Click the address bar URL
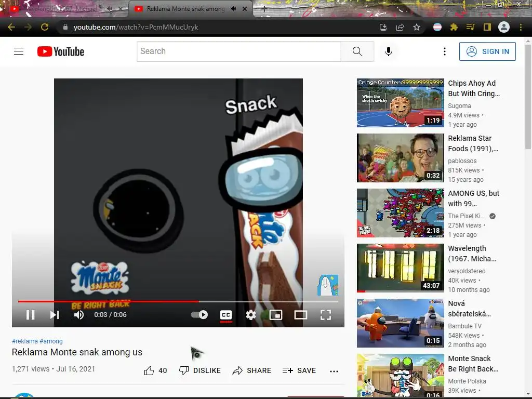Image resolution: width=532 pixels, height=399 pixels. point(136,27)
